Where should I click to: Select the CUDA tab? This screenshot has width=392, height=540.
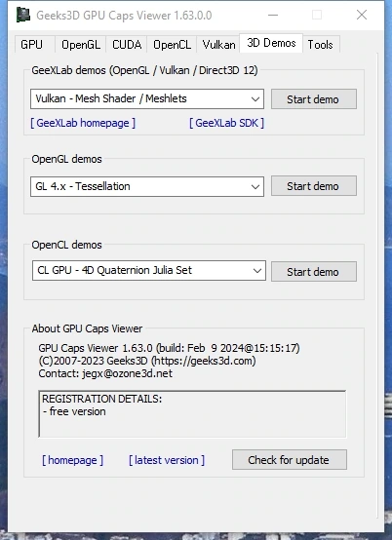[x=127, y=45]
